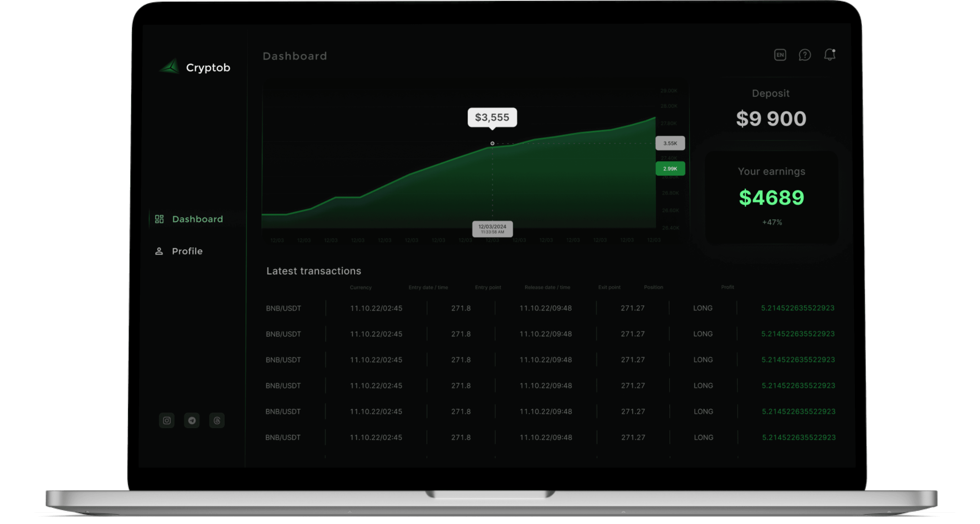Click the last row's profit value
Viewport: 980px width, 524px height.
(799, 437)
